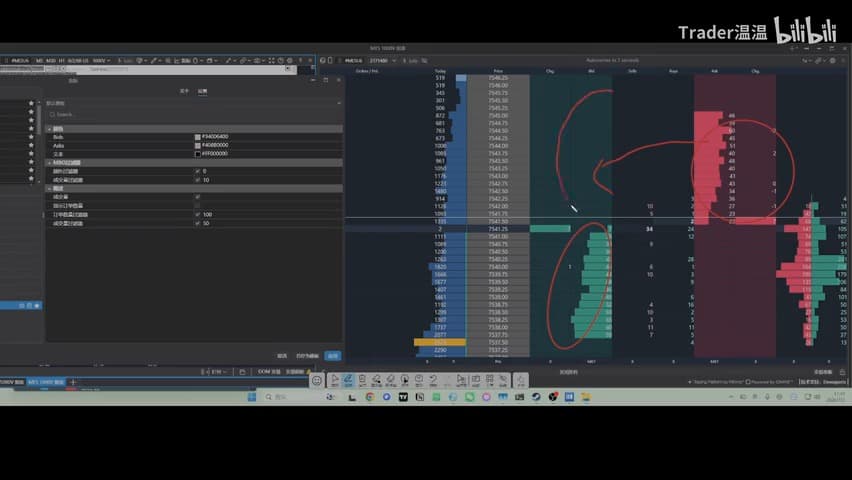Image resolution: width=852 pixels, height=480 pixels.
Task: Click the blue apply button in settings dialog
Action: pyautogui.click(x=333, y=356)
